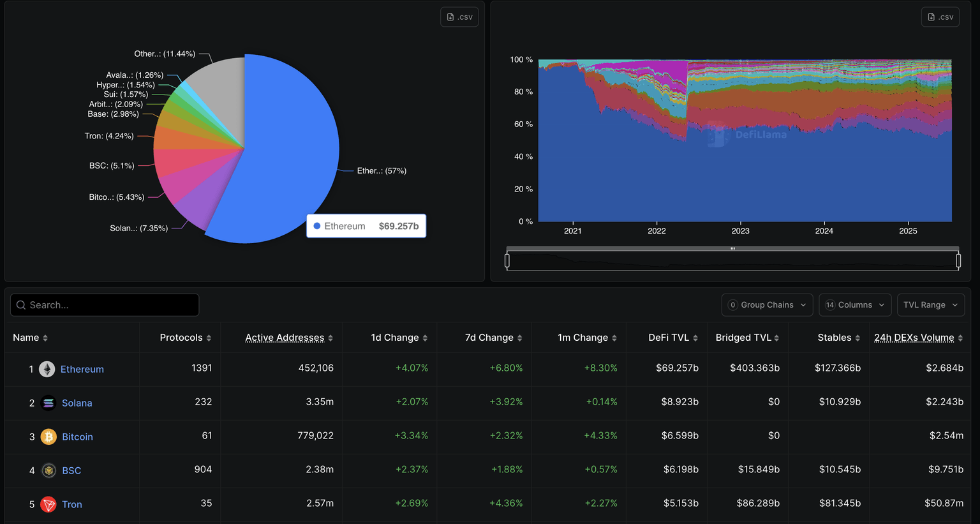Download dominance chart data as .csv
Image resolution: width=980 pixels, height=524 pixels.
(x=940, y=17)
